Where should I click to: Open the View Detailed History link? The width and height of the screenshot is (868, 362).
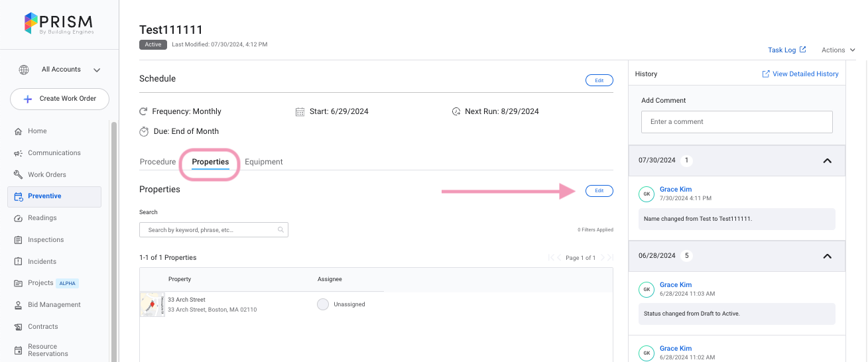point(800,74)
